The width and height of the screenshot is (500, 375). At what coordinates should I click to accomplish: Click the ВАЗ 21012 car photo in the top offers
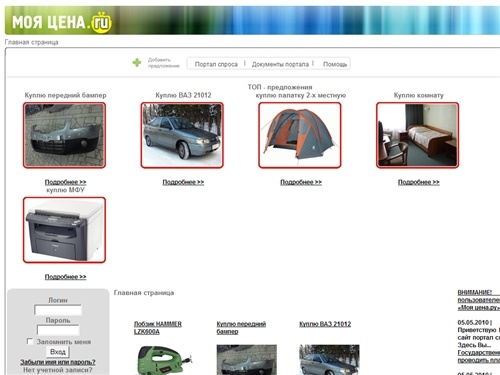click(182, 135)
